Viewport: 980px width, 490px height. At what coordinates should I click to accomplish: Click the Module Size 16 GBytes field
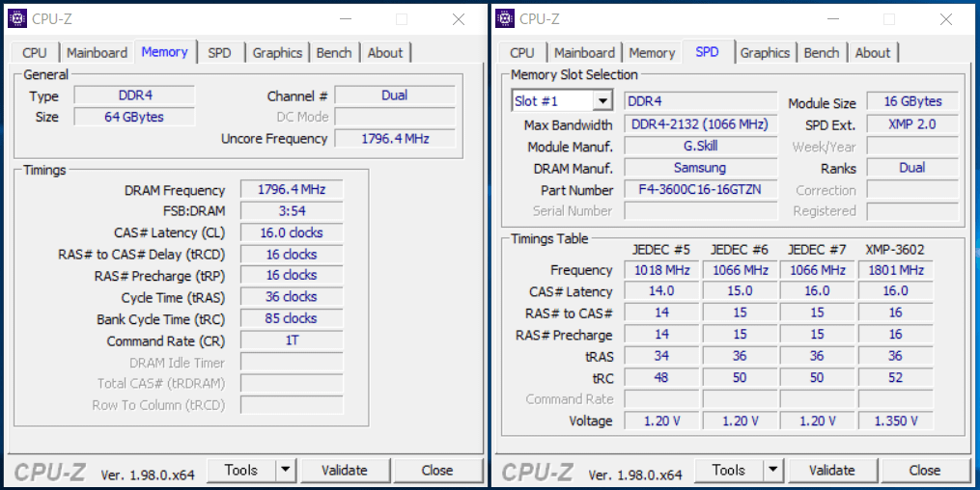[912, 101]
